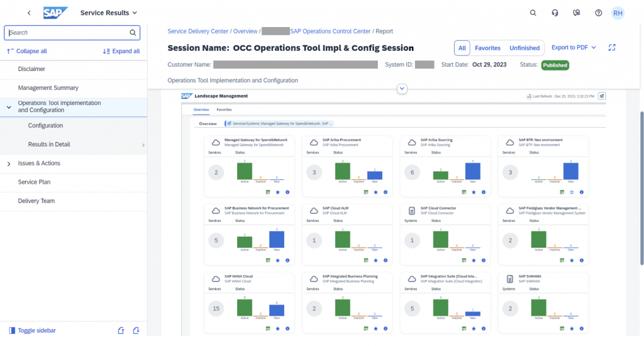This screenshot has height=346, width=644.
Task: Click the share icon at the sidebar bottom
Action: point(121,330)
